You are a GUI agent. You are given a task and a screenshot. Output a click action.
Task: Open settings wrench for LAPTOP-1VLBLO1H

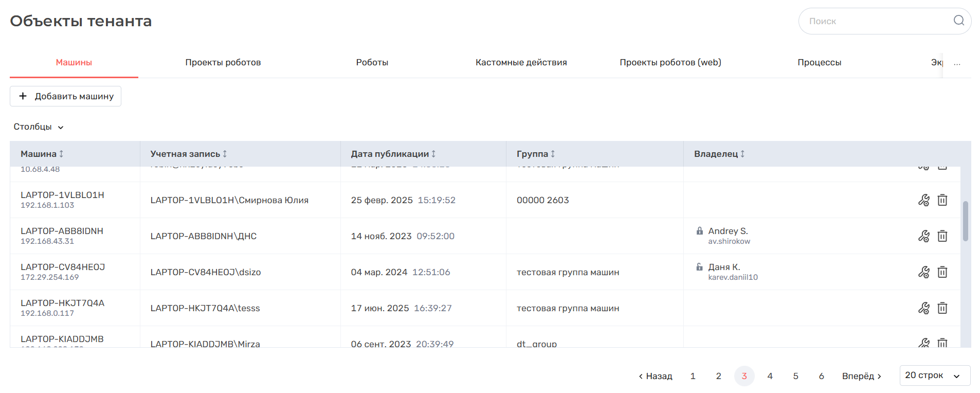923,200
